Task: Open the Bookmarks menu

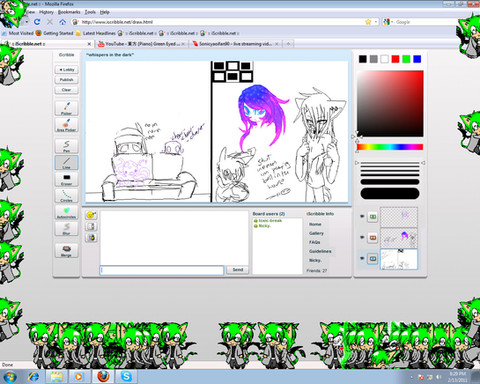Action: pyautogui.click(x=69, y=12)
